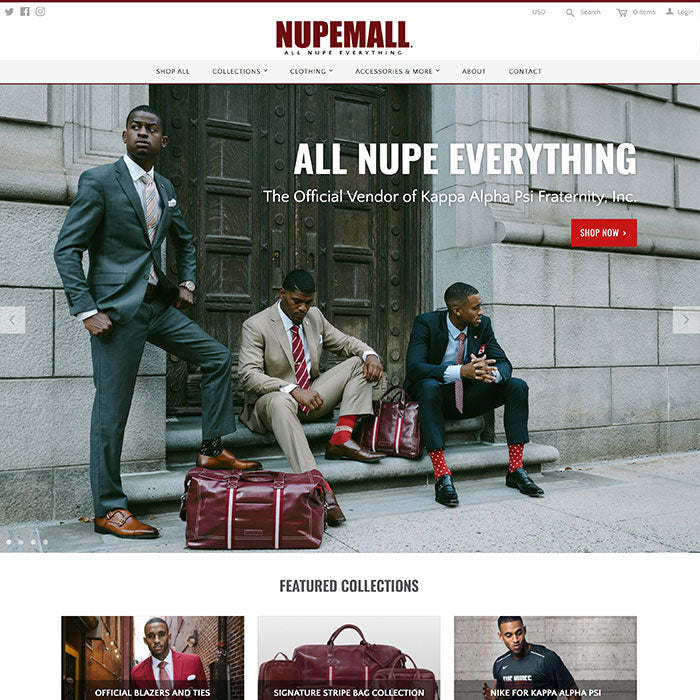
Task: Select the fourth carousel dot indicator
Action: pyautogui.click(x=46, y=542)
